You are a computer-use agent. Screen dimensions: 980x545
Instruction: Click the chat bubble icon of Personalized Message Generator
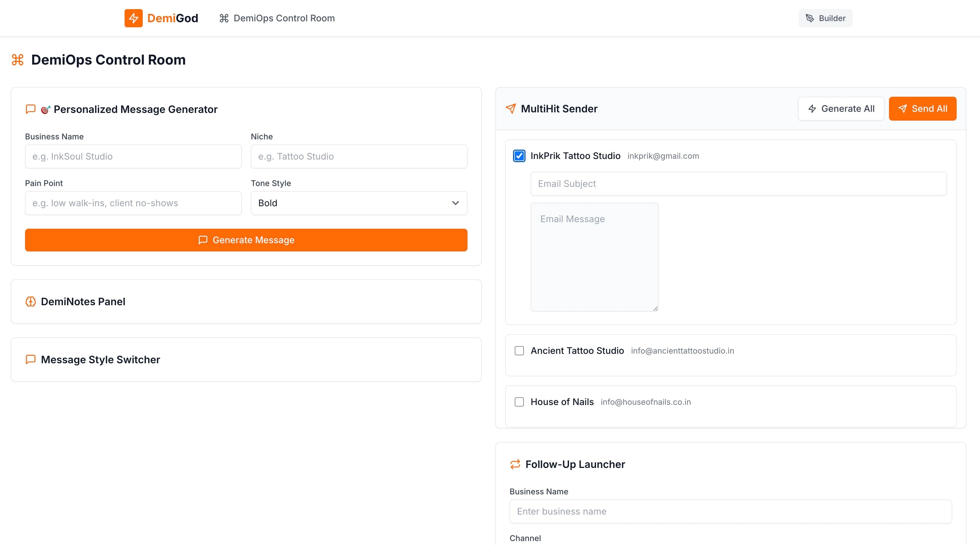30,109
